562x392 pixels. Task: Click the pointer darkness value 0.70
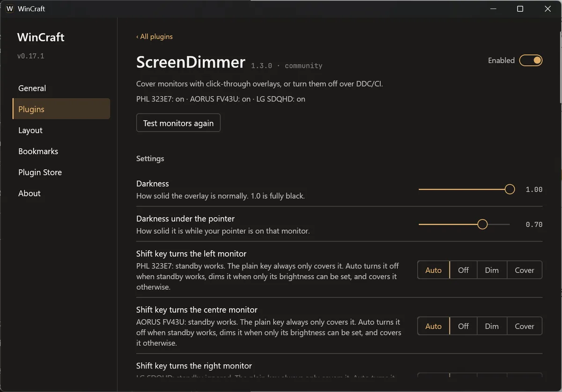[x=534, y=225]
